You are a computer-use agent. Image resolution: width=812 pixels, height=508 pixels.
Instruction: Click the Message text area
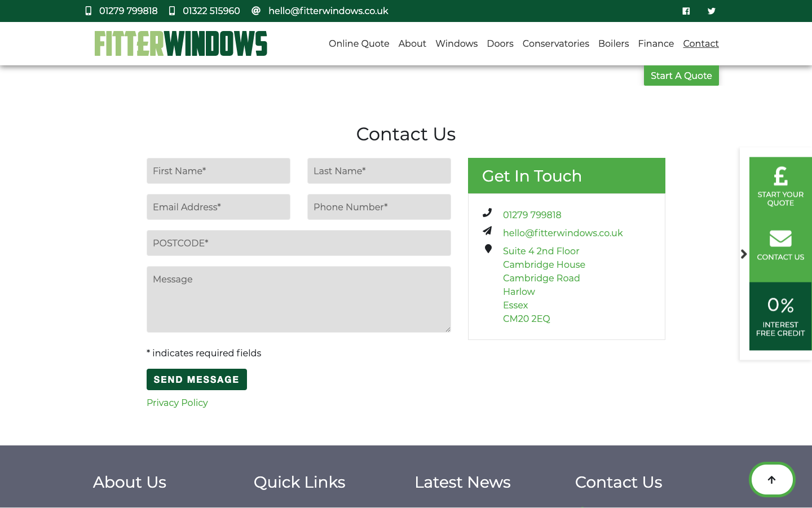click(x=298, y=299)
